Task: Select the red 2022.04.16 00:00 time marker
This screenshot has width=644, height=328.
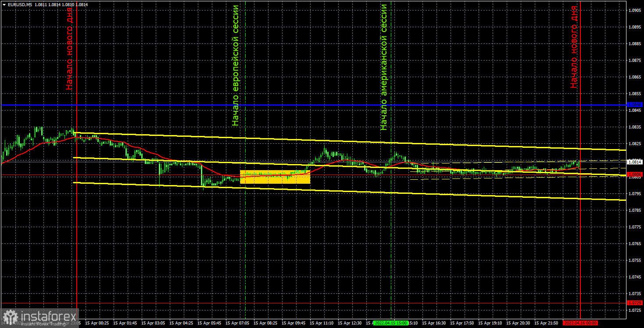Action: [x=580, y=323]
